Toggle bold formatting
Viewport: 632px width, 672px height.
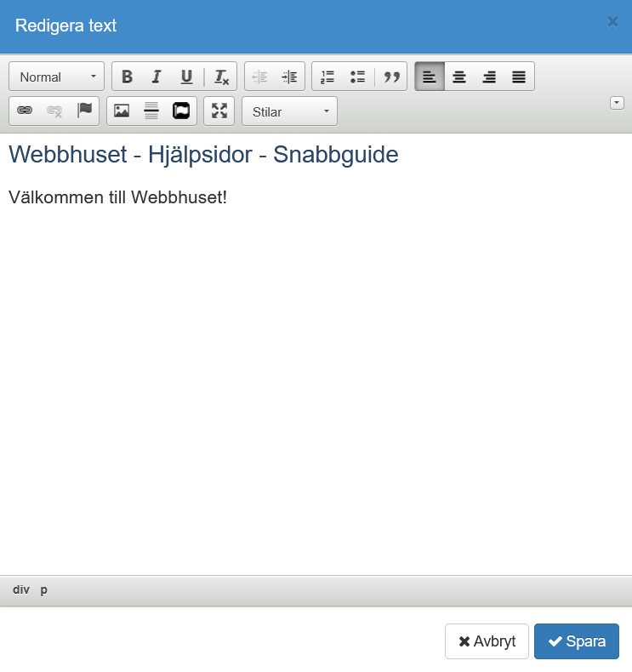point(127,77)
